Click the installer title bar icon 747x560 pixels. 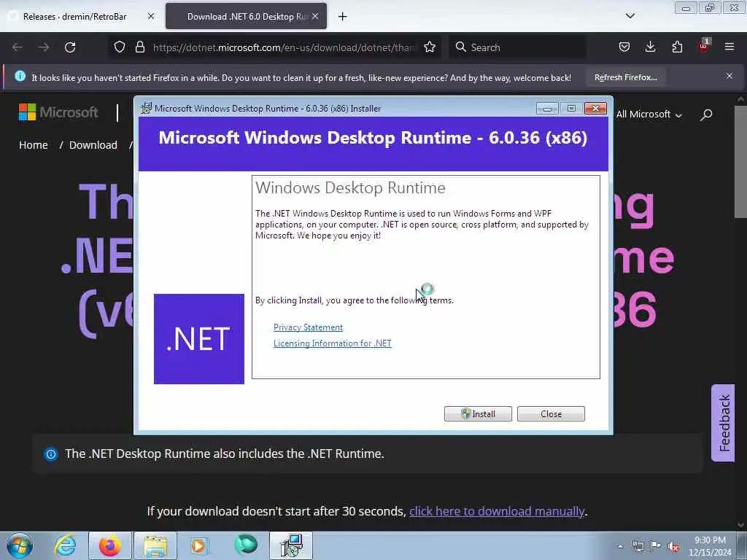tap(146, 108)
